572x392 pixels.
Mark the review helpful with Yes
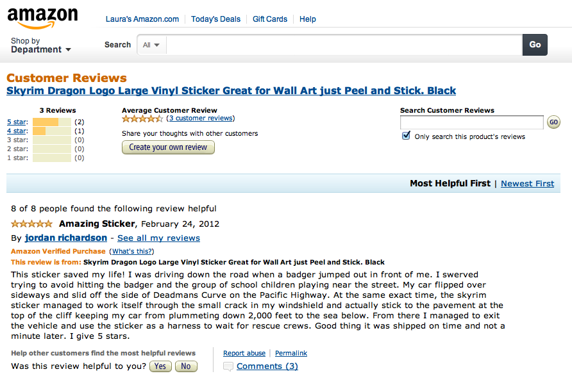[160, 366]
